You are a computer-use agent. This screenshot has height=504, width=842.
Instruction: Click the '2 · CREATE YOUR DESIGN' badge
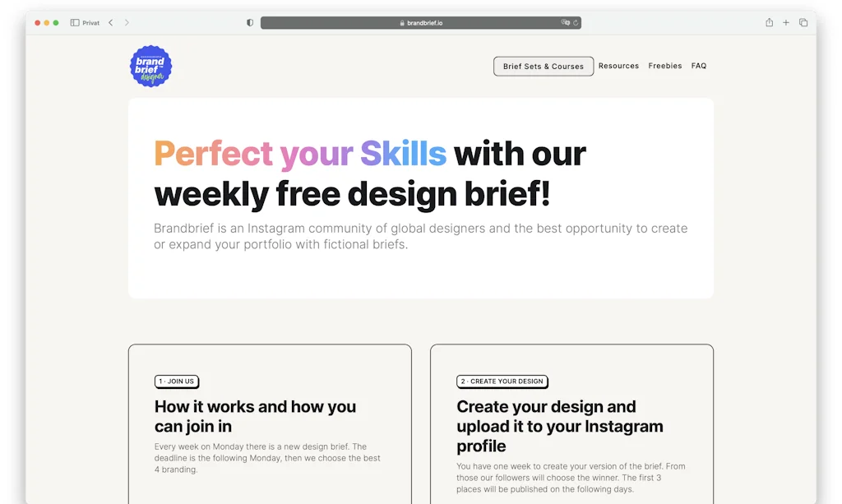[x=502, y=381]
